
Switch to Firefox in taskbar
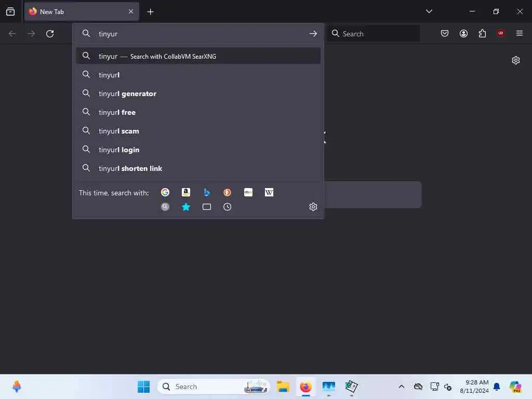click(x=305, y=387)
